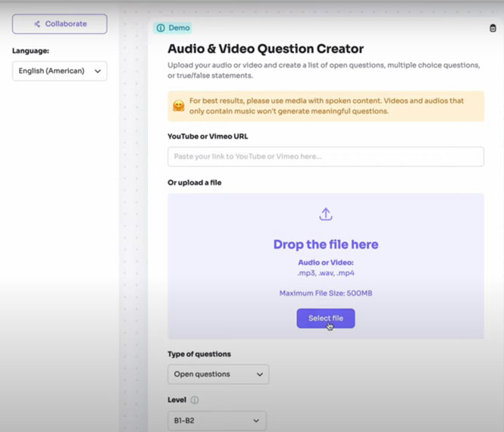504x432 pixels.
Task: Click the Demo badge label
Action: pos(179,28)
